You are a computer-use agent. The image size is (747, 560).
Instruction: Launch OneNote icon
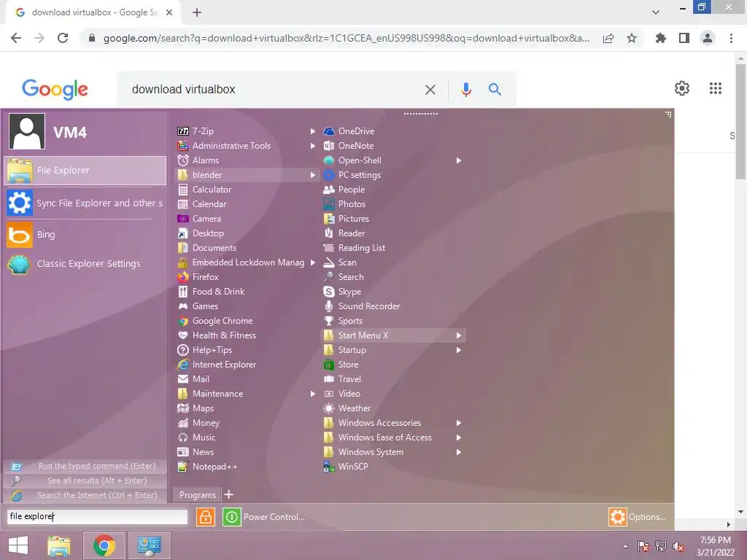click(329, 146)
